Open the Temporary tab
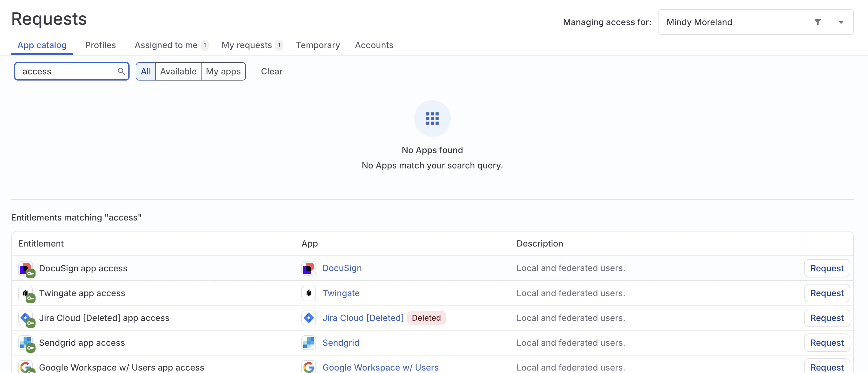 (x=318, y=45)
